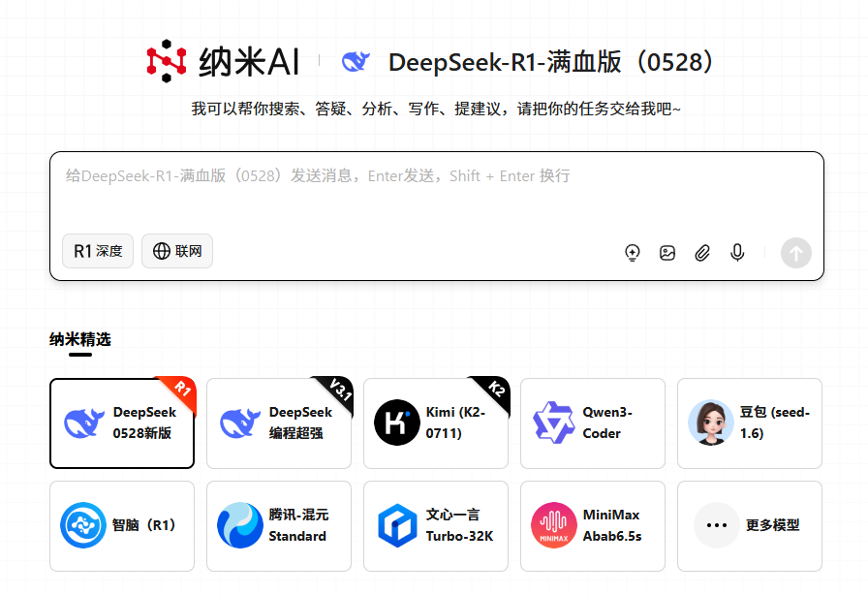The image size is (868, 595).
Task: Choose Qwen3-Coder model card
Action: [x=593, y=423]
